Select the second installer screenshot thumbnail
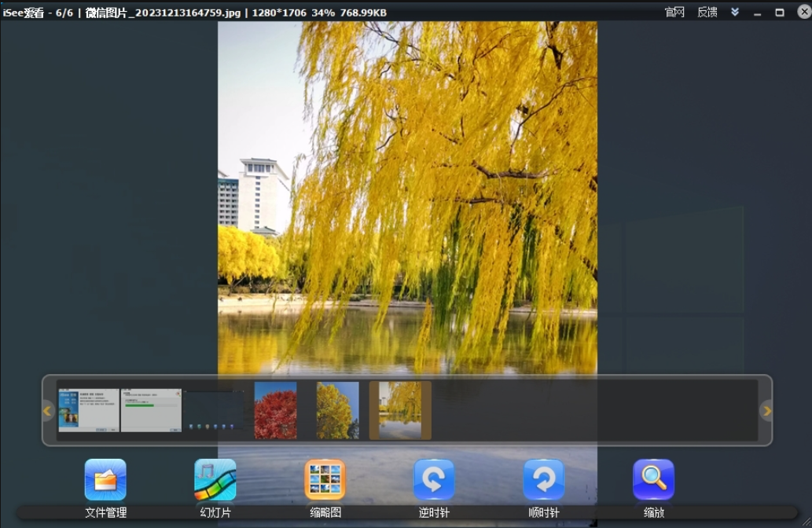This screenshot has width=812, height=528. pyautogui.click(x=150, y=410)
